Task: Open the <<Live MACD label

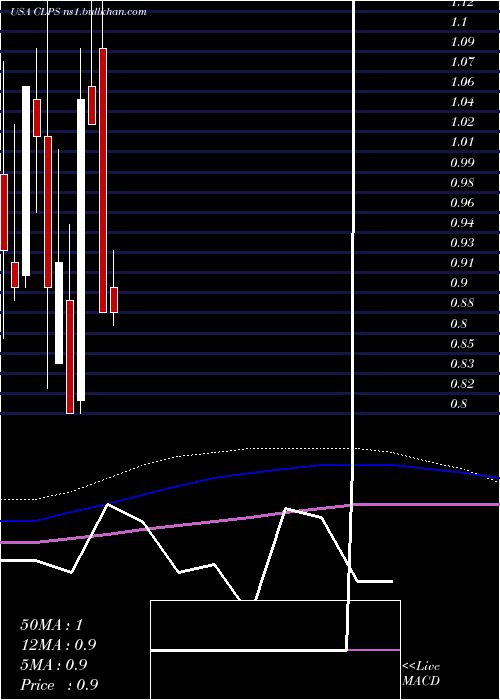Action: coord(421,674)
